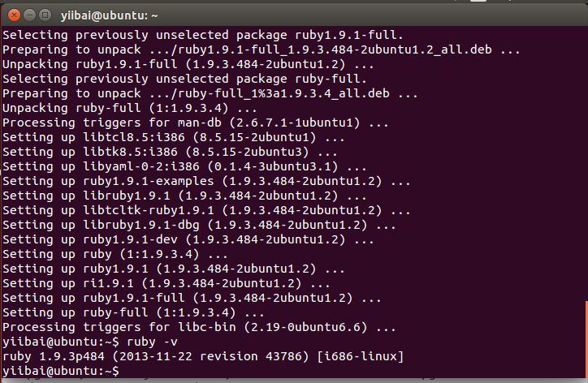Click the terminal cursor after the last prompt
Screen dimensions: 588x383
[x=123, y=371]
